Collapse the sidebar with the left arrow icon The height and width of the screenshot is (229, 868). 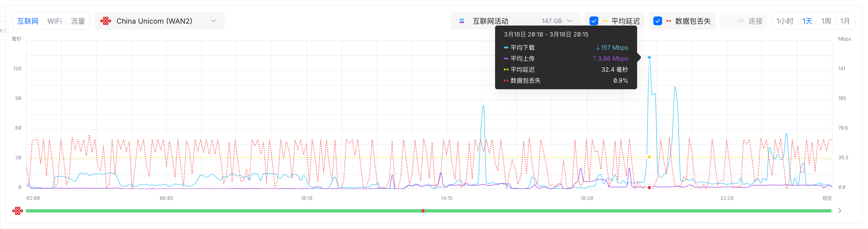(x=3, y=30)
